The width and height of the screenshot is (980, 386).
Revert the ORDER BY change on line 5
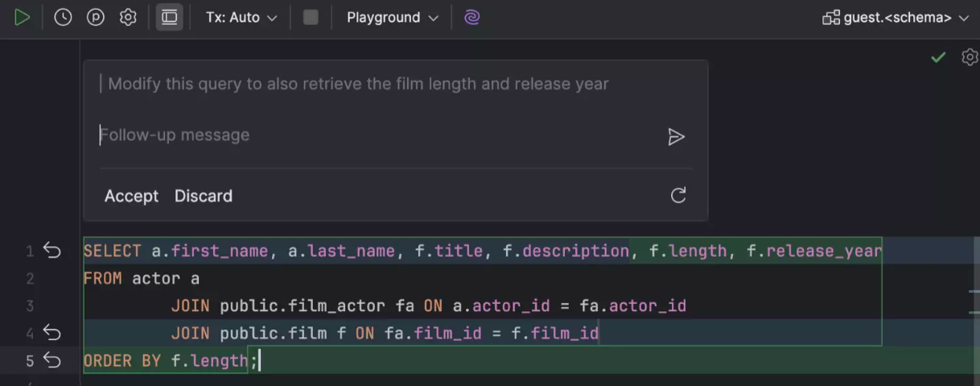click(x=52, y=360)
